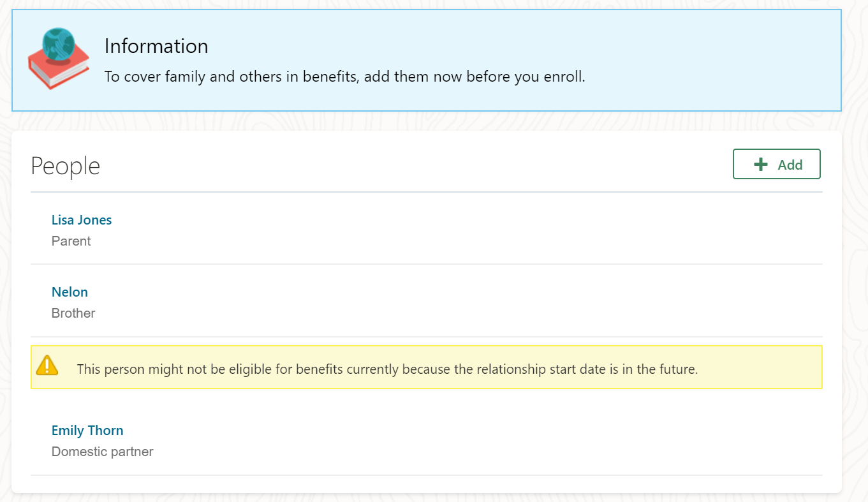Click the People section heading

coord(66,166)
